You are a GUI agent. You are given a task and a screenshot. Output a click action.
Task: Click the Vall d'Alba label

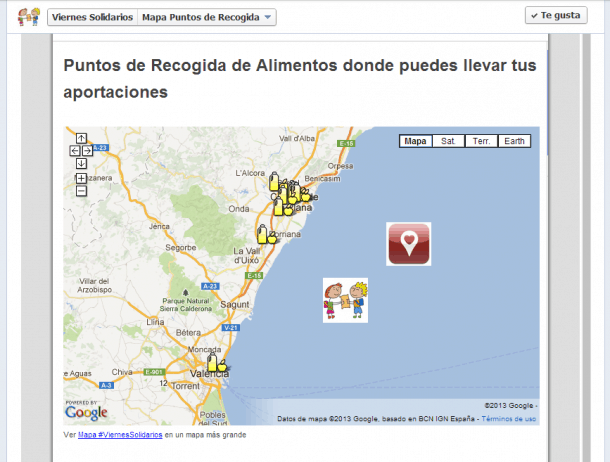click(x=297, y=138)
